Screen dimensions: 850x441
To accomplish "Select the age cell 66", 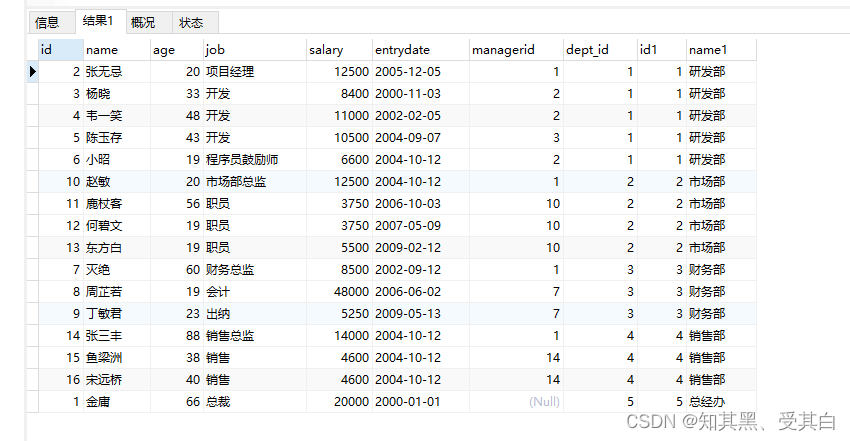I will pos(177,402).
